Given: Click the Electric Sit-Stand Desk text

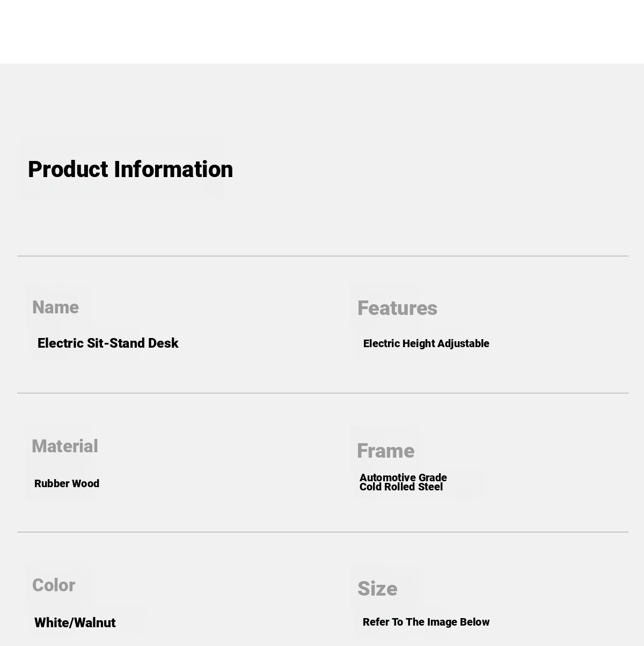Looking at the screenshot, I should 108,343.
